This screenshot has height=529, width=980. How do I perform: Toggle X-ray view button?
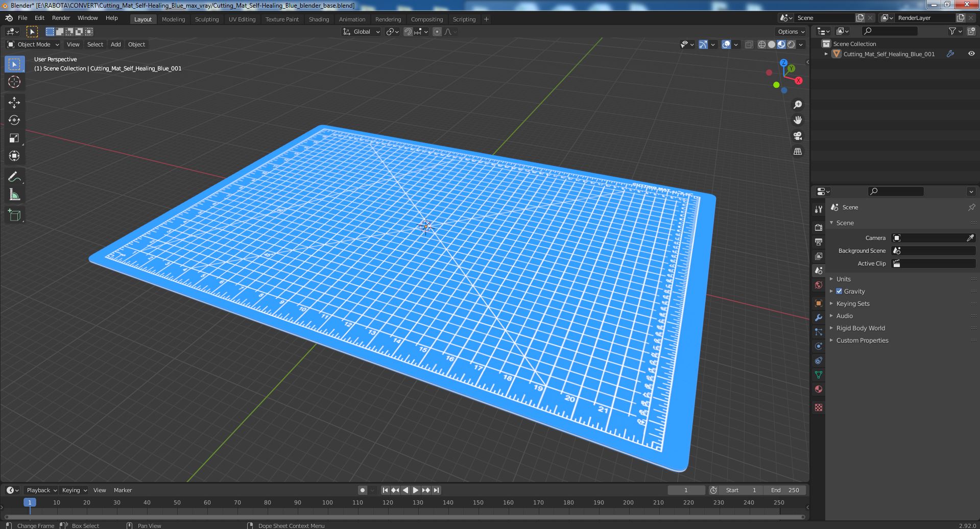pyautogui.click(x=749, y=44)
